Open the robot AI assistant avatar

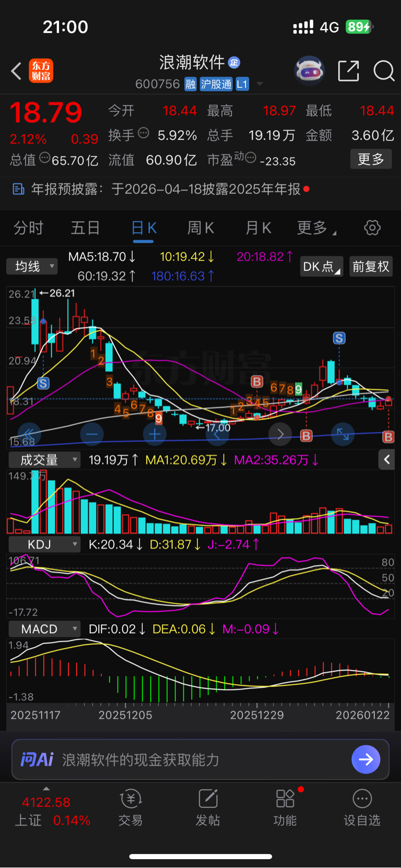tap(309, 70)
